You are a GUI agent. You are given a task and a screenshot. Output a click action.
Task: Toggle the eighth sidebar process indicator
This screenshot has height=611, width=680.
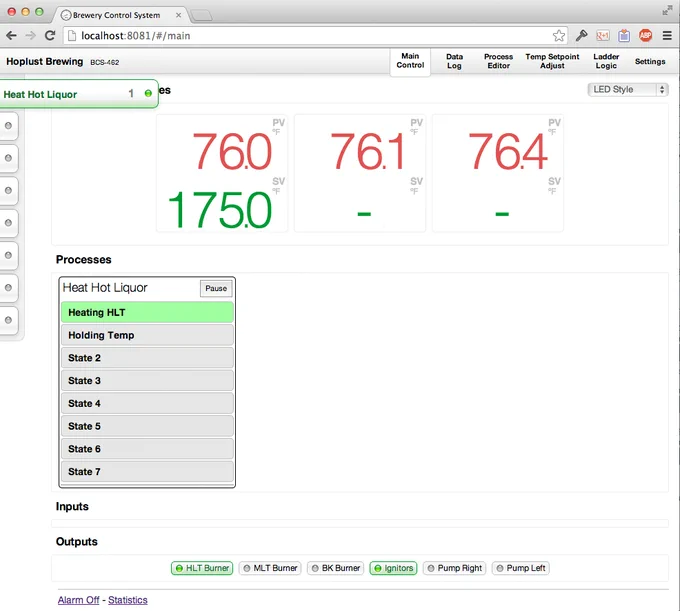click(8, 320)
